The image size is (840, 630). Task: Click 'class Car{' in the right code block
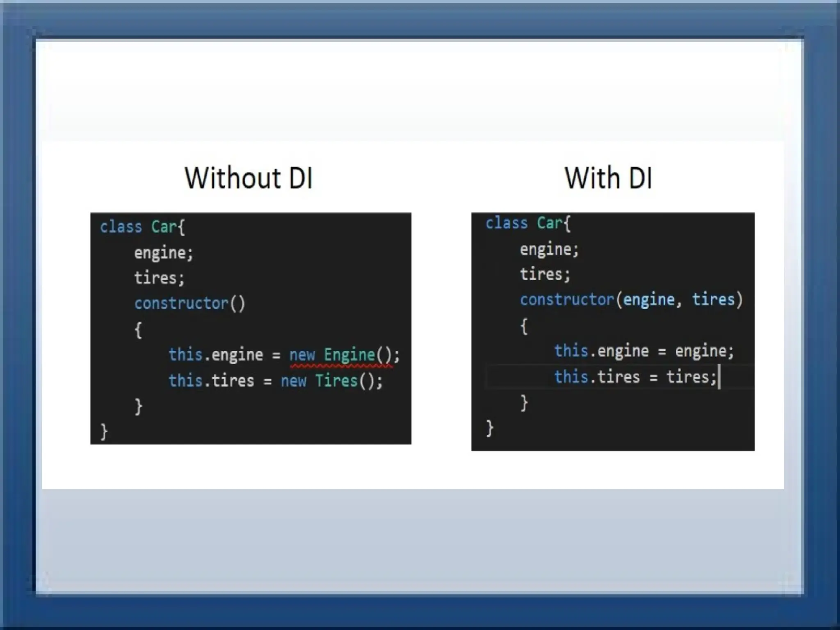(528, 224)
